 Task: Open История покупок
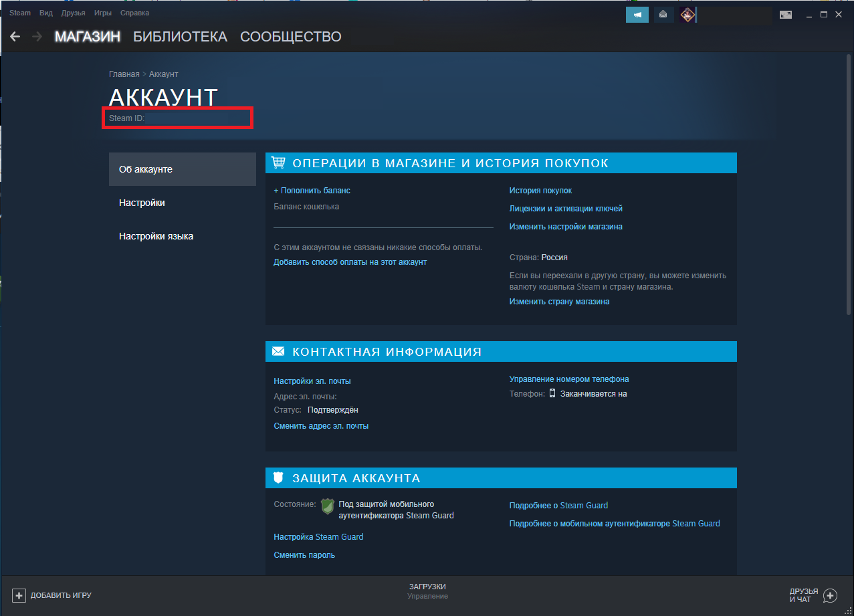click(x=541, y=191)
